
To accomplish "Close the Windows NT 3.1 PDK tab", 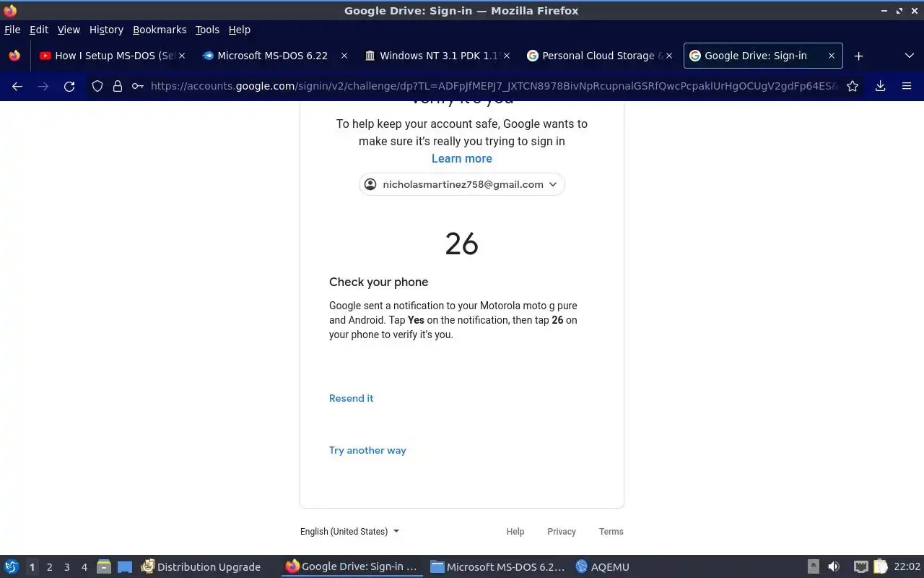I will (507, 56).
